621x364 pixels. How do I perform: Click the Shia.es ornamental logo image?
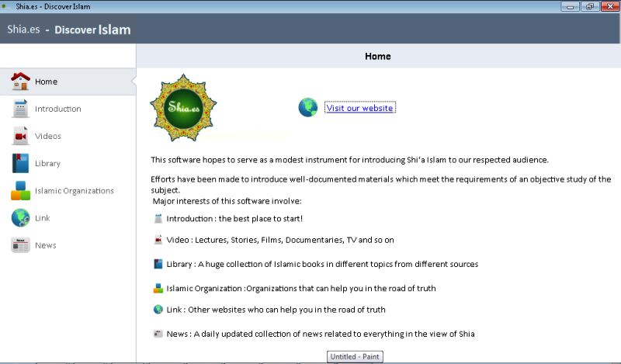(x=183, y=108)
